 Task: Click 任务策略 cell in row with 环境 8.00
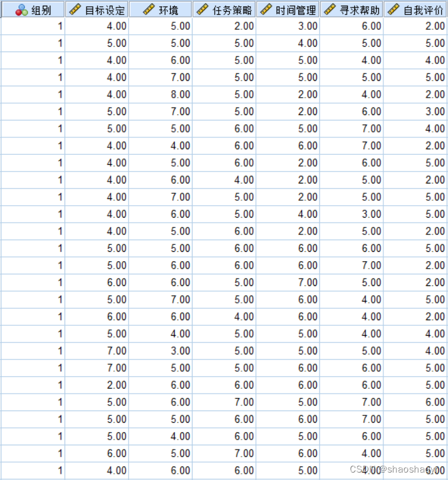pos(224,95)
